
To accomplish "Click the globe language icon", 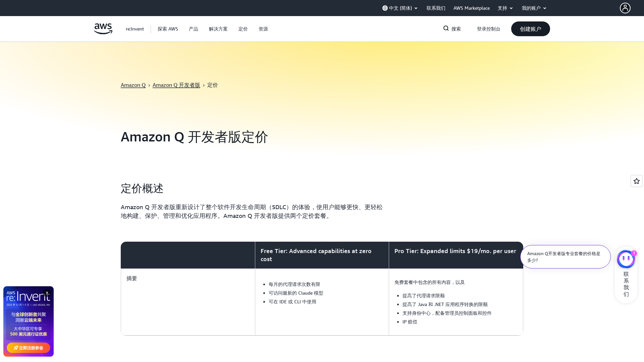I will (385, 8).
